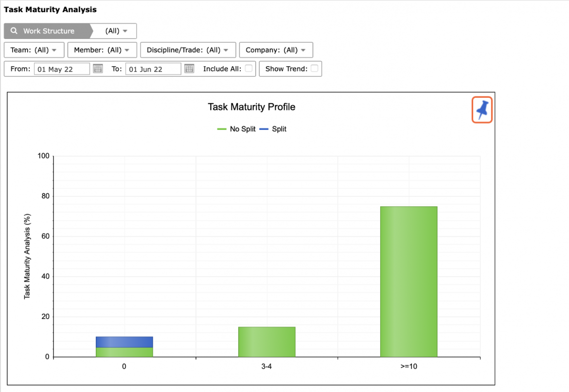This screenshot has height=392, width=569.
Task: Click the 40 y-axis label
Action: coord(45,276)
